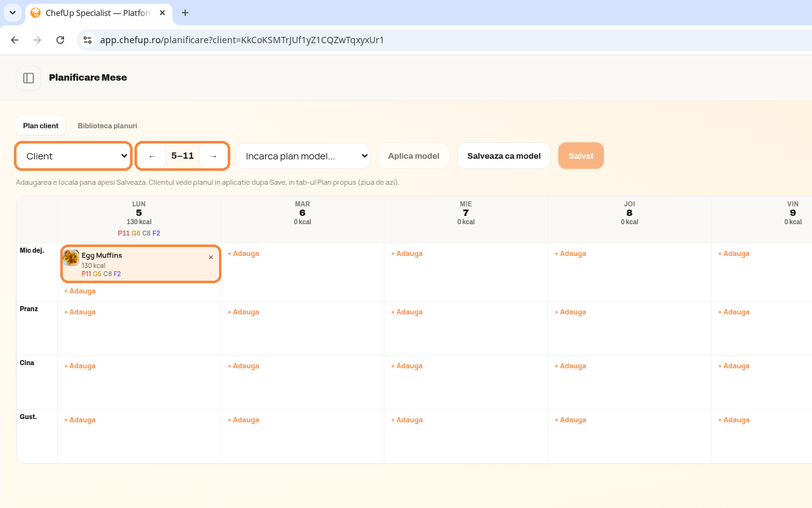
Task: Add Cina meal for Thursday 8
Action: click(570, 366)
